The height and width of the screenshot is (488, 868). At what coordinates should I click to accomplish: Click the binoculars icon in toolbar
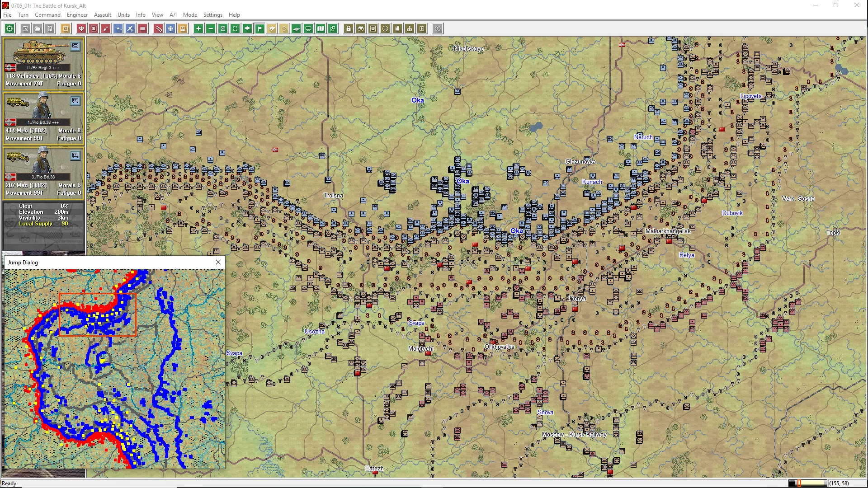[x=361, y=28]
